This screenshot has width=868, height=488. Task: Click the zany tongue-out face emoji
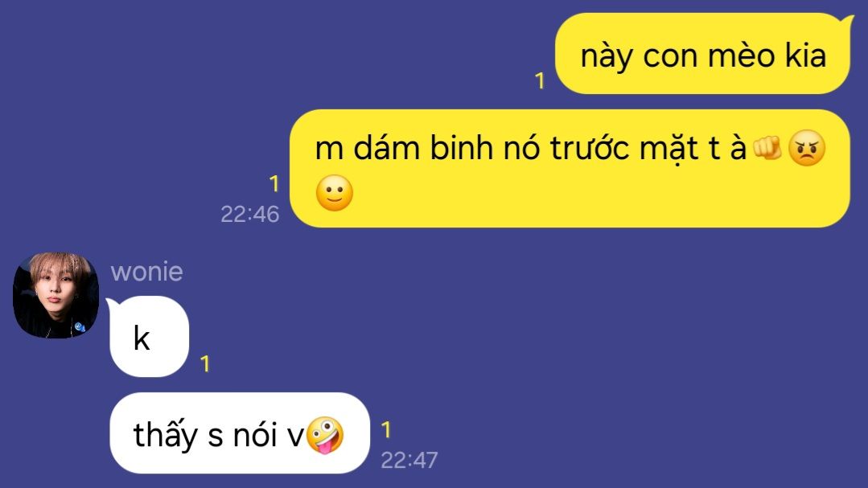tap(325, 436)
